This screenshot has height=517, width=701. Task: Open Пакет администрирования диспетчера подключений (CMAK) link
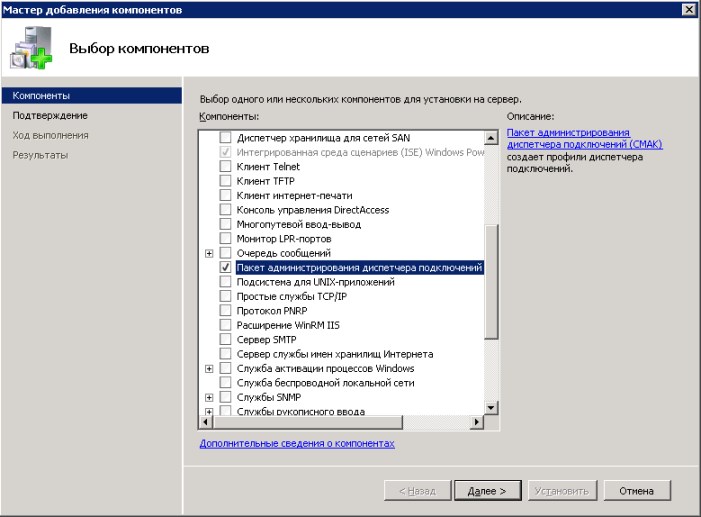pyautogui.click(x=584, y=138)
